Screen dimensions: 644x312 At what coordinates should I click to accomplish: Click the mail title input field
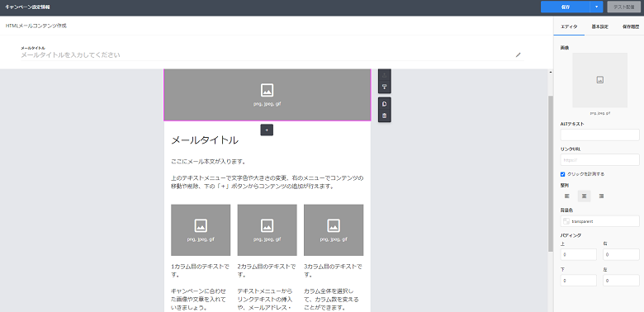[272, 54]
